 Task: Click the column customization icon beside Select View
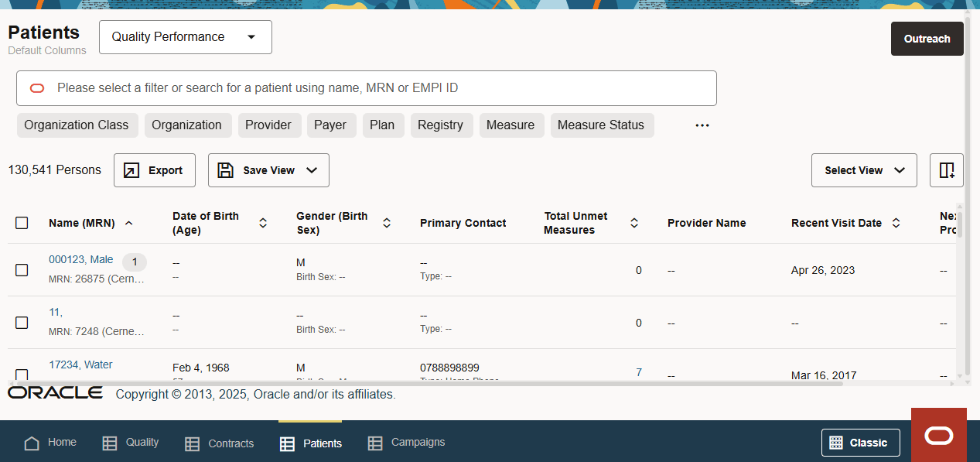click(x=946, y=170)
